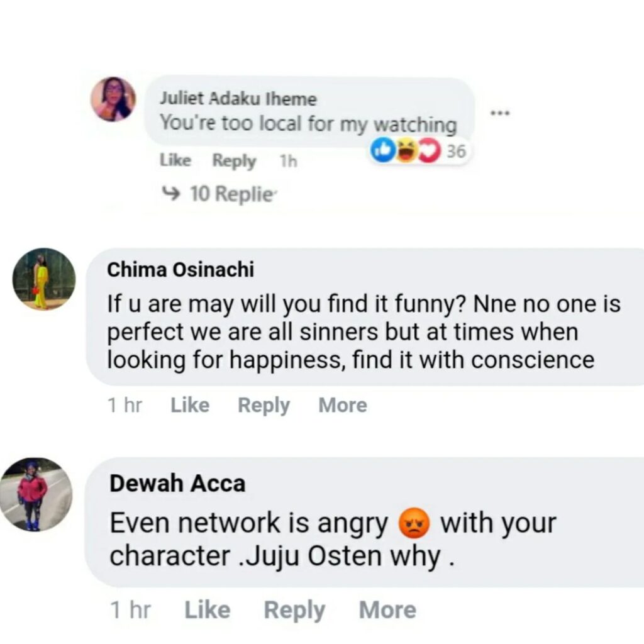The image size is (644, 644).
Task: Click the reply arrow icon beside 10 Replies
Action: 170,194
